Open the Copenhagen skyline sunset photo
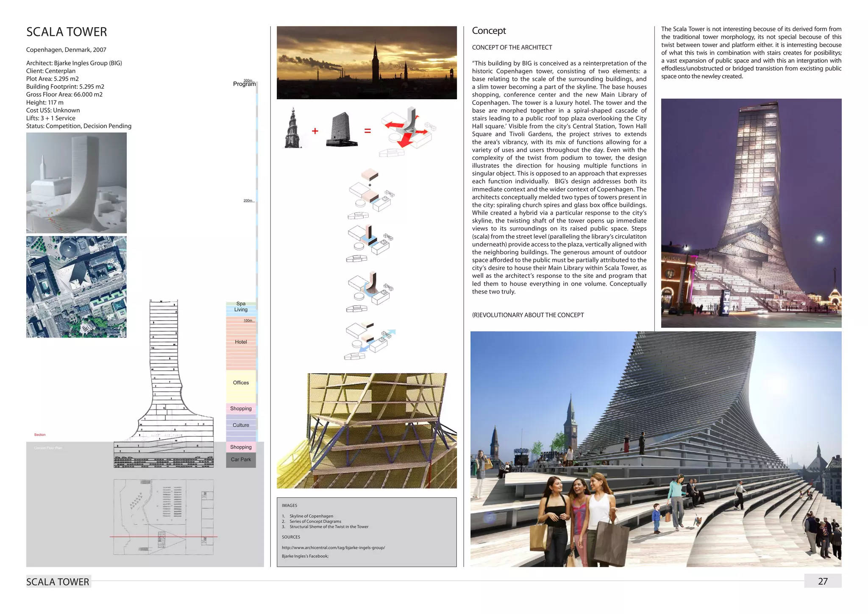868x614 pixels. pyautogui.click(x=367, y=63)
